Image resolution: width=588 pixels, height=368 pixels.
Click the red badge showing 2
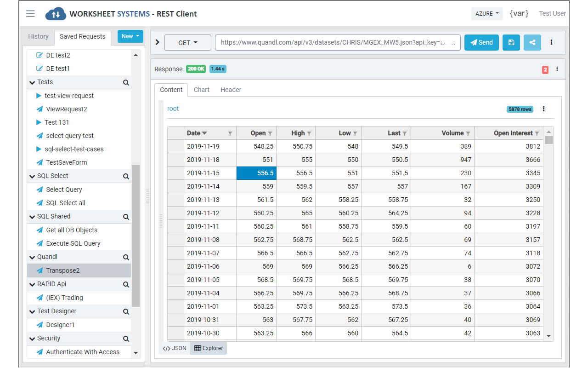point(545,70)
